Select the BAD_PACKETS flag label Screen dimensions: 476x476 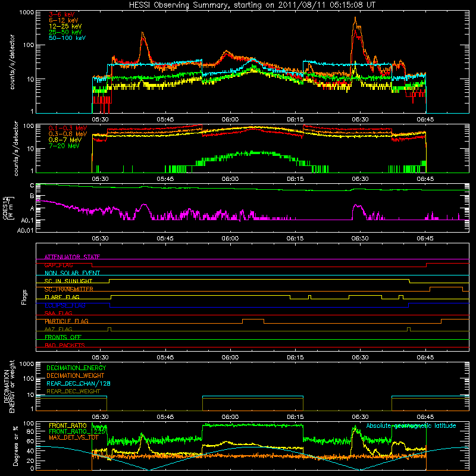click(x=65, y=345)
